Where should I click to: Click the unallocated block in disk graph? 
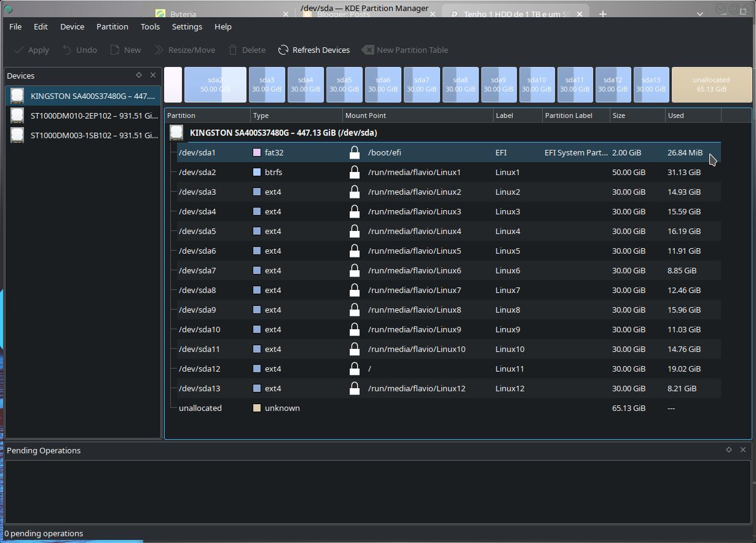(x=711, y=85)
